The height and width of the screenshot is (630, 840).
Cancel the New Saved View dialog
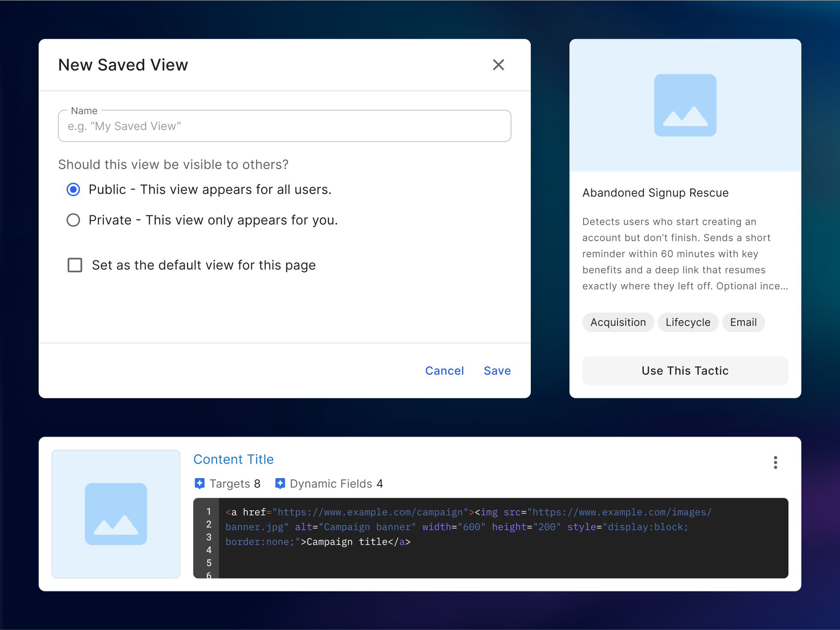[444, 371]
